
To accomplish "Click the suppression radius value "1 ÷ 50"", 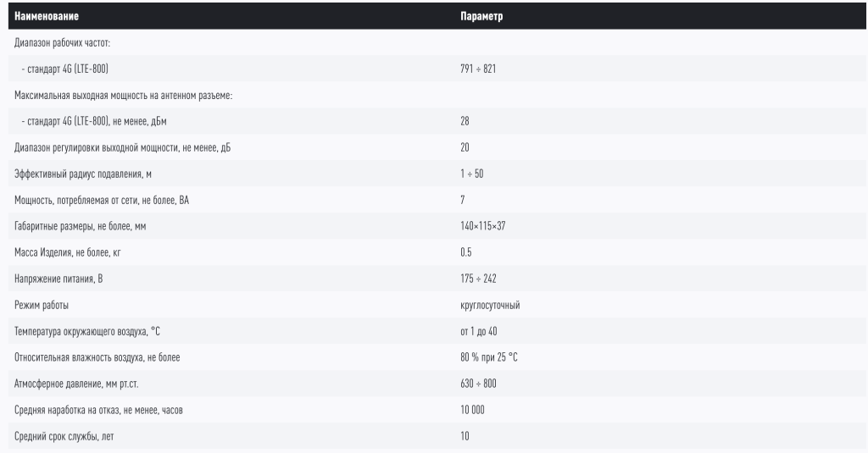I will 472,174.
